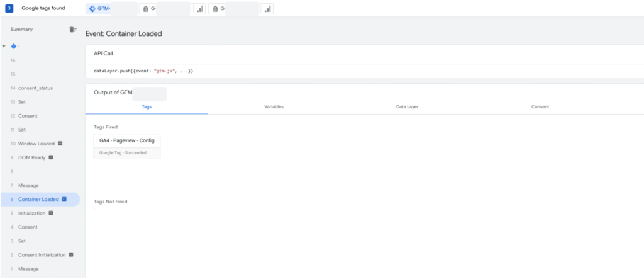
Task: Click the icon next to Window Loaded
Action: click(x=60, y=144)
